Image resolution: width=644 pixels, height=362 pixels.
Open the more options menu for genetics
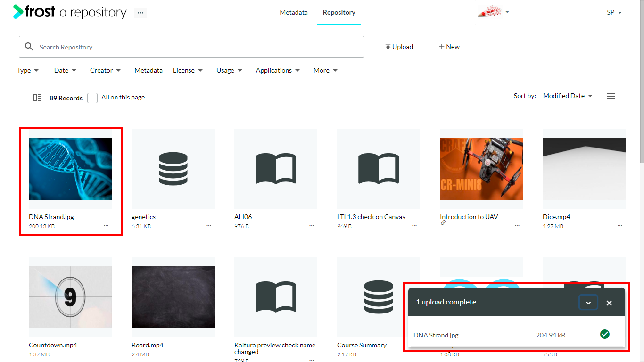[x=209, y=226]
